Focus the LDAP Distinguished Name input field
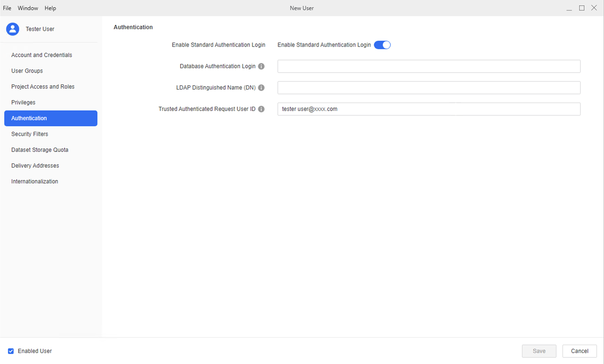The height and width of the screenshot is (364, 604). click(x=428, y=88)
